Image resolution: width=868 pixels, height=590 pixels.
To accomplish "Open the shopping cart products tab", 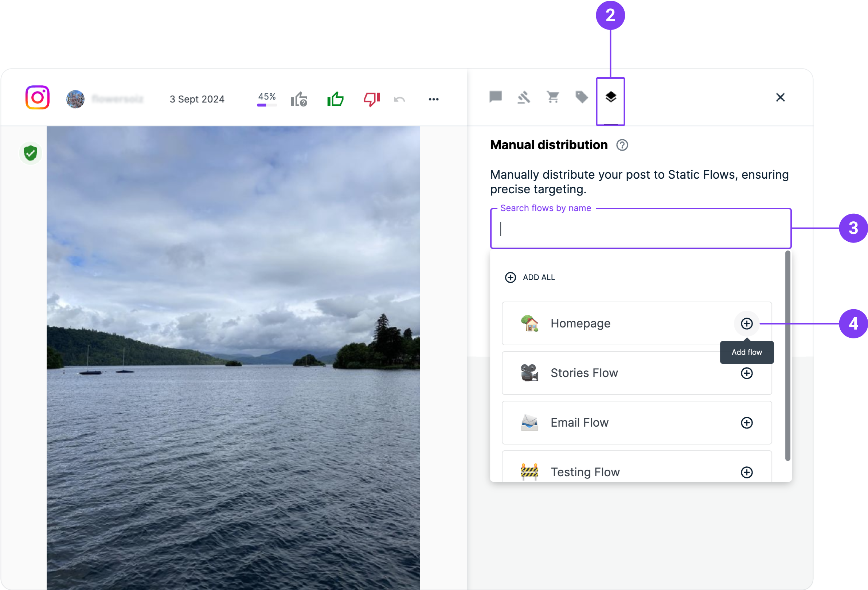I will tap(553, 97).
